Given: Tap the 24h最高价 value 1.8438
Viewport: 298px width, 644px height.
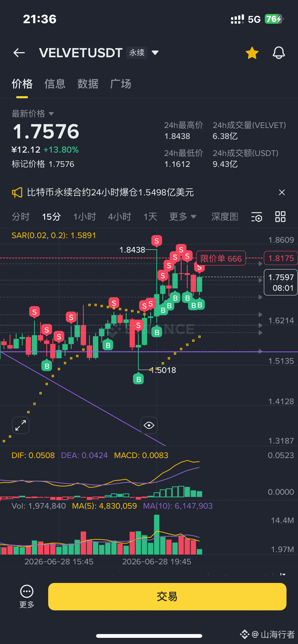Looking at the screenshot, I should click(177, 136).
